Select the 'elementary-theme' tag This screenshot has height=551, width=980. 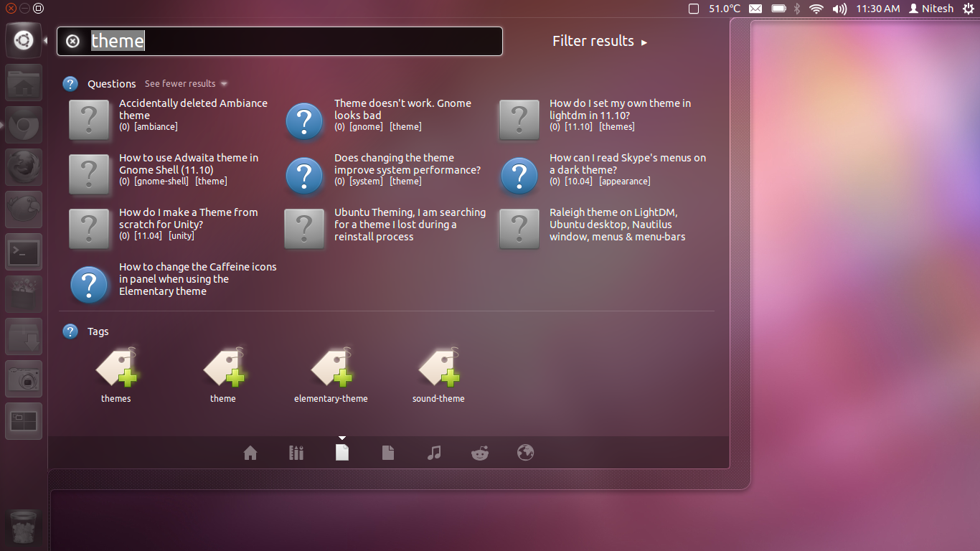tap(331, 375)
